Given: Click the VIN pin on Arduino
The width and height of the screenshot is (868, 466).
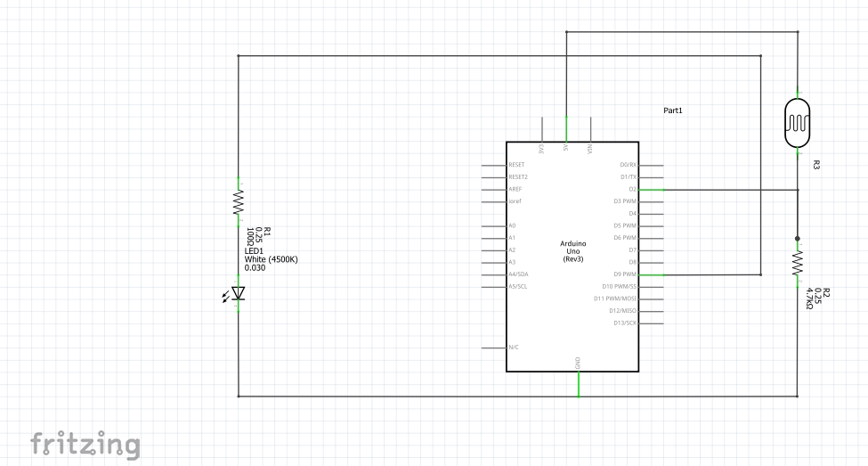Looking at the screenshot, I should [590, 129].
